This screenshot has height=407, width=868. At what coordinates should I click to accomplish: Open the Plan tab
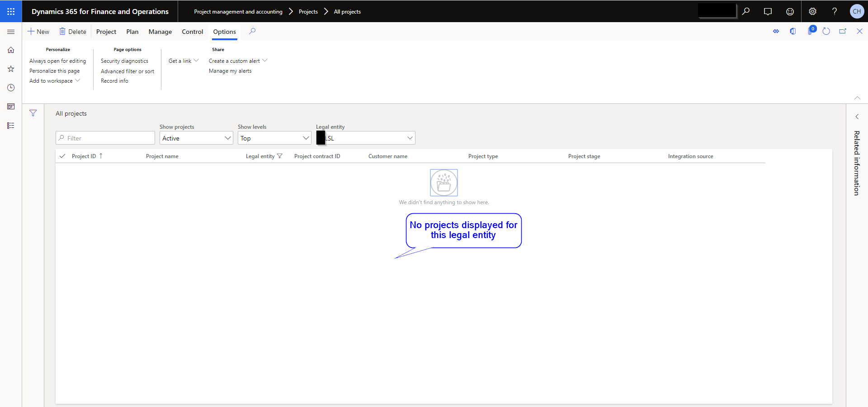pyautogui.click(x=132, y=32)
